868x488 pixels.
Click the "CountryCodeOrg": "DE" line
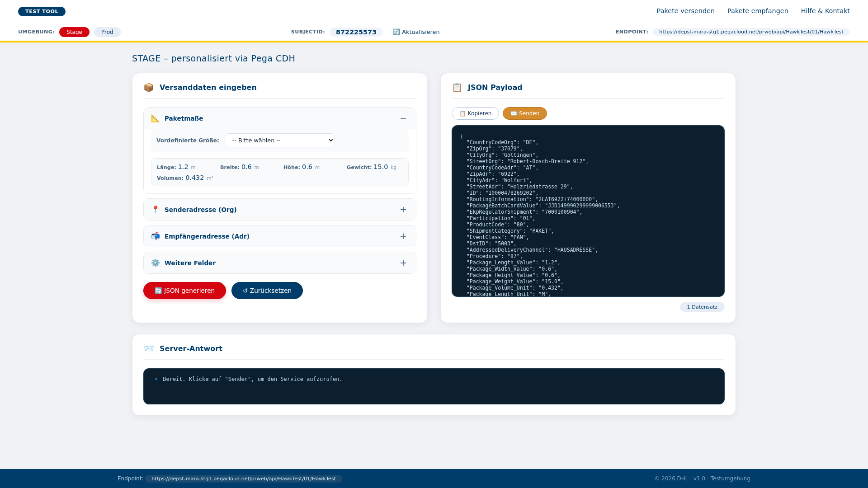(502, 142)
